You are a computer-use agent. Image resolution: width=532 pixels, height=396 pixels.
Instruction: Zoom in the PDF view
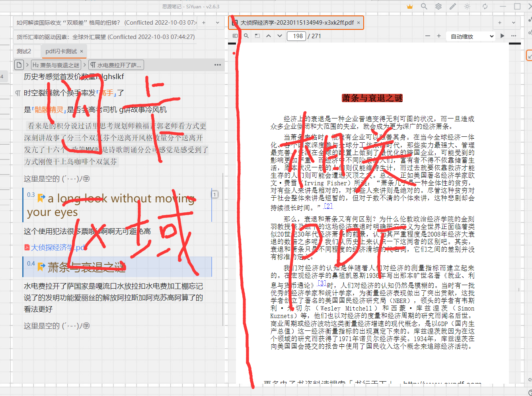click(x=439, y=36)
